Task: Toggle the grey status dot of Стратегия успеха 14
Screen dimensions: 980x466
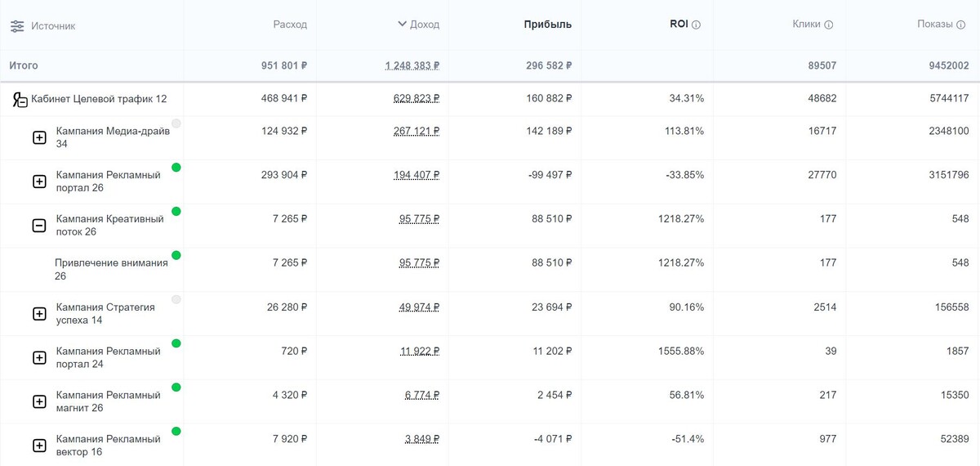Action: coord(176,299)
